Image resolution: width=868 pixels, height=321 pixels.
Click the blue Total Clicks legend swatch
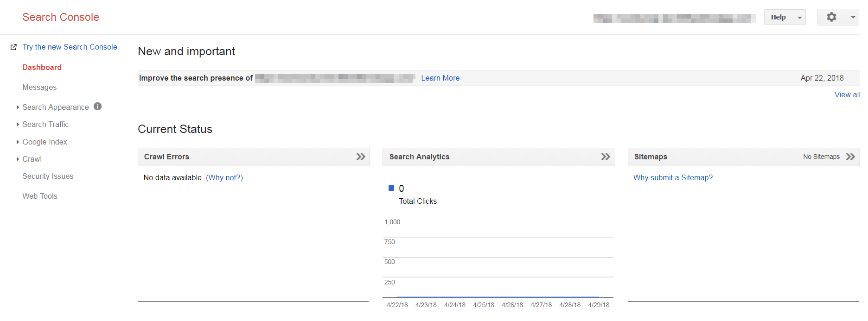pos(391,188)
